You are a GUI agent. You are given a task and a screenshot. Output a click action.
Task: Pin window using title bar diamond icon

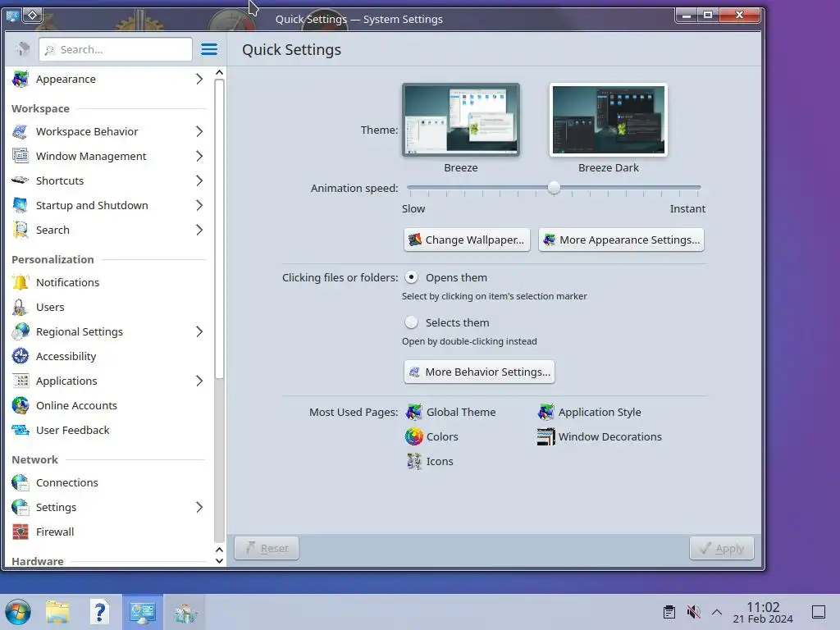pyautogui.click(x=33, y=15)
